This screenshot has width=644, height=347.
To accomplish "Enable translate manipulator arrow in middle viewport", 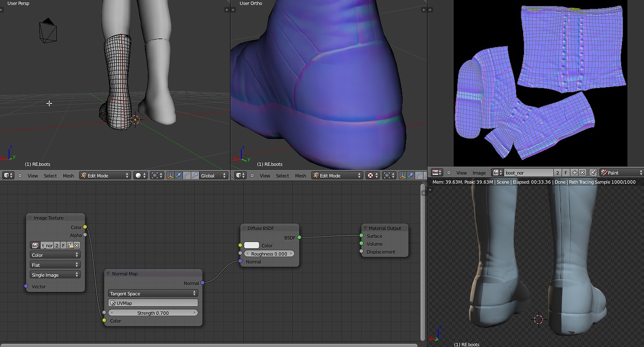I will 411,175.
